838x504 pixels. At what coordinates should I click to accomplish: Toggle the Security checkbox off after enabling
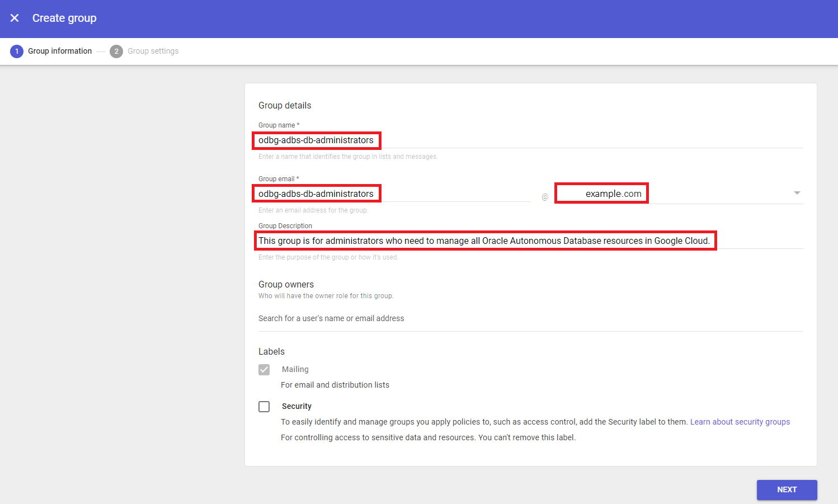(264, 407)
